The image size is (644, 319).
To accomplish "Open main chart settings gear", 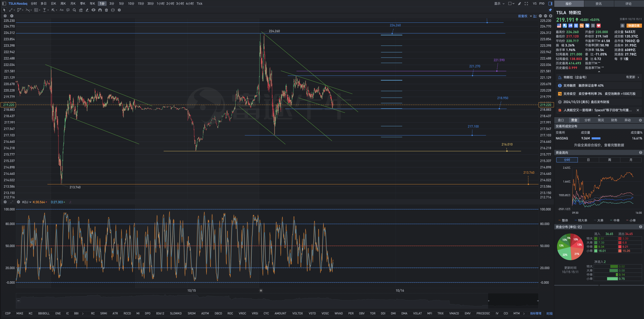I will tap(5, 16).
